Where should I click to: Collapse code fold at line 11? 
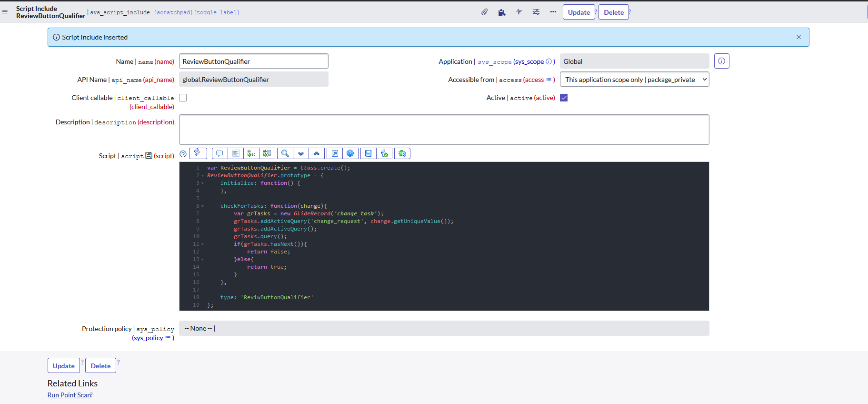coord(202,244)
